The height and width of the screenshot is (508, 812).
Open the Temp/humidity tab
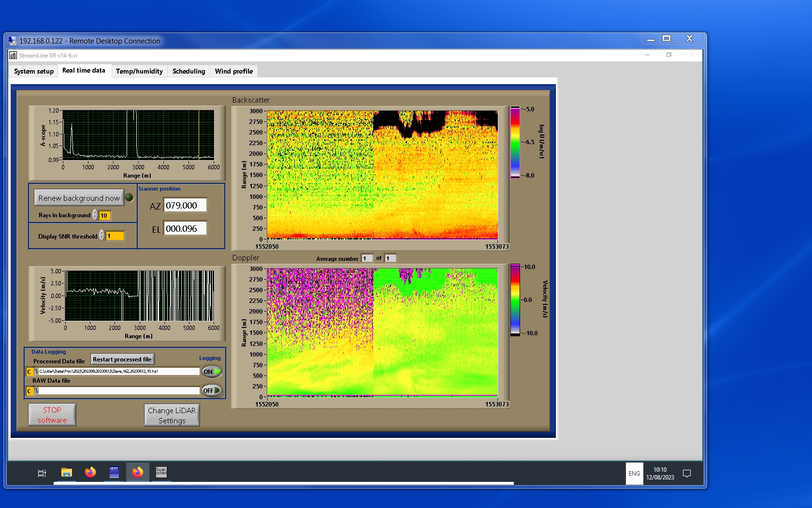[x=139, y=71]
